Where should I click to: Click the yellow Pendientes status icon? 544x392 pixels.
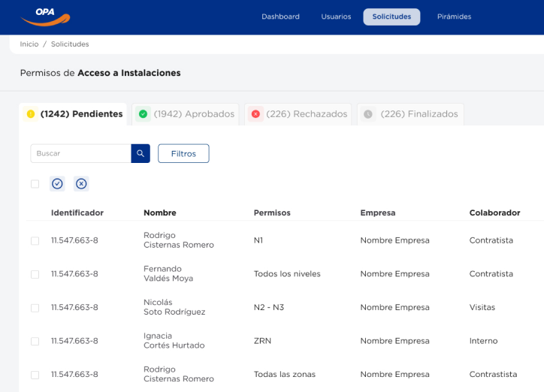(x=31, y=114)
